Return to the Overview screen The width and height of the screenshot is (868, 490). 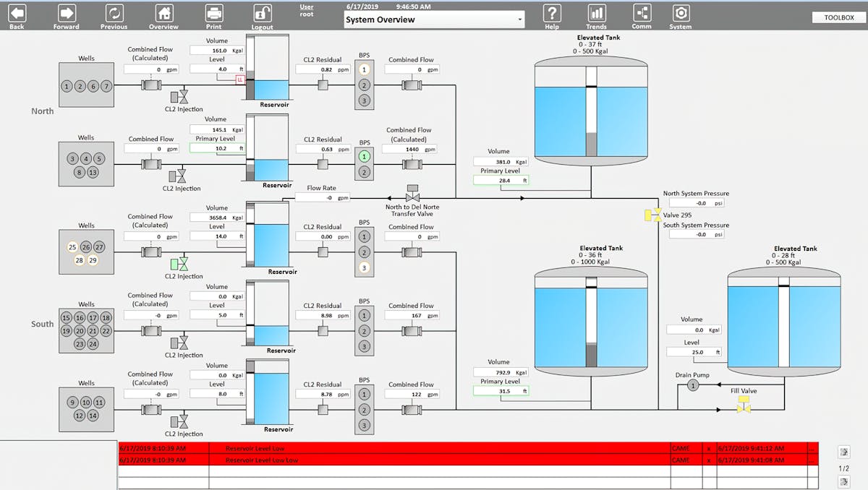(x=163, y=14)
